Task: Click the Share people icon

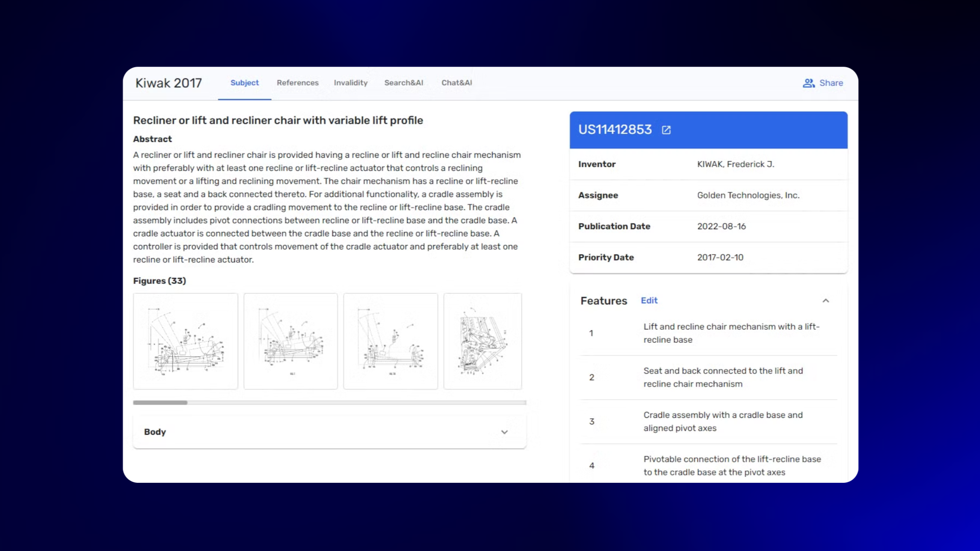Action: 808,83
